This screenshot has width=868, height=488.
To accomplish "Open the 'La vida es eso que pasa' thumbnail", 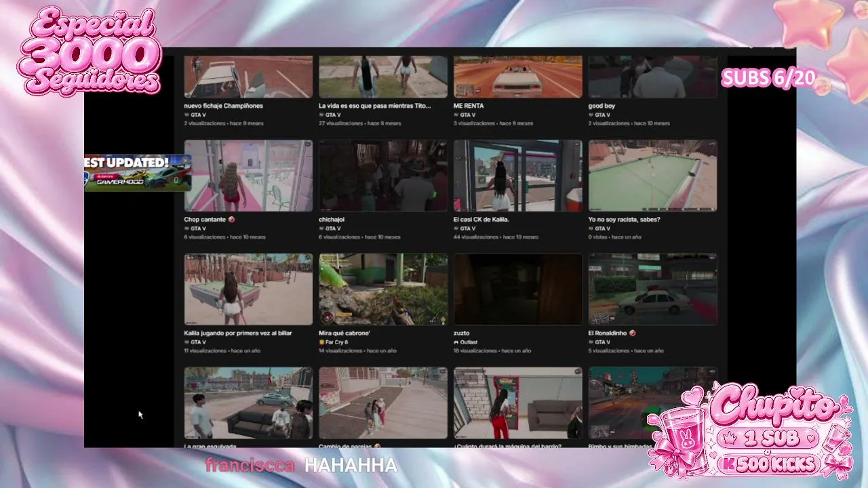I will point(383,77).
